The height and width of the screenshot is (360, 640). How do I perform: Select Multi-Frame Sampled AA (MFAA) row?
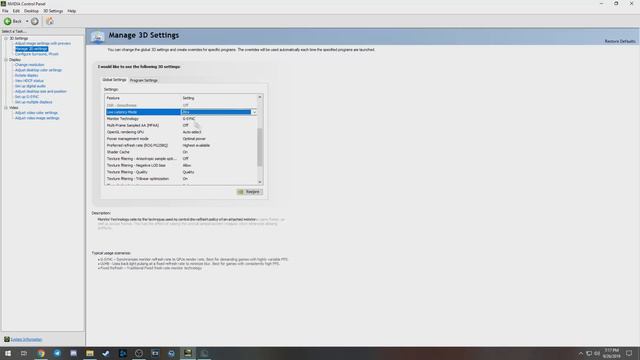click(x=181, y=125)
